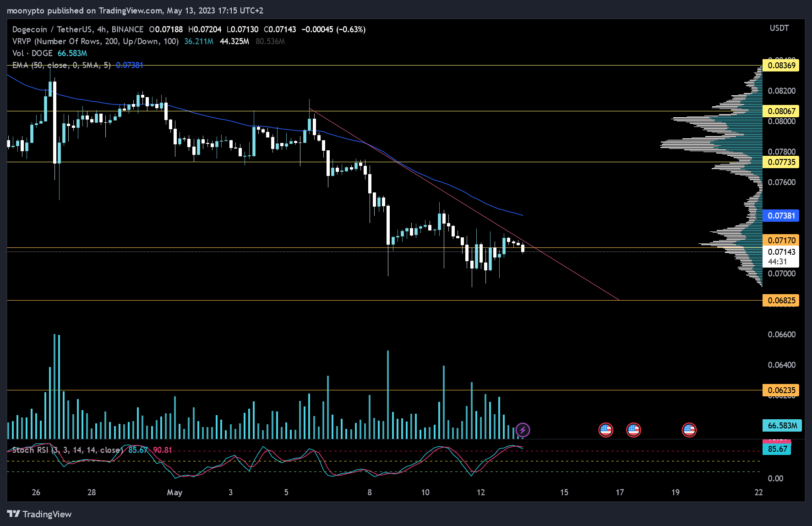The image size is (812, 526).
Task: Click the EMA (50, close) legend label
Action: (x=61, y=65)
